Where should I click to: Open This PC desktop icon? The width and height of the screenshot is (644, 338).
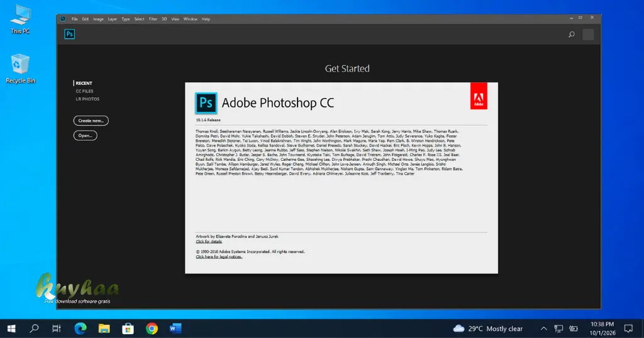coord(20,19)
